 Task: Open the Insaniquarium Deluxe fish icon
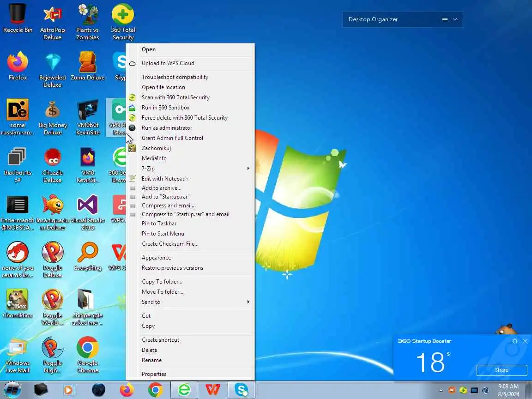[x=52, y=213]
